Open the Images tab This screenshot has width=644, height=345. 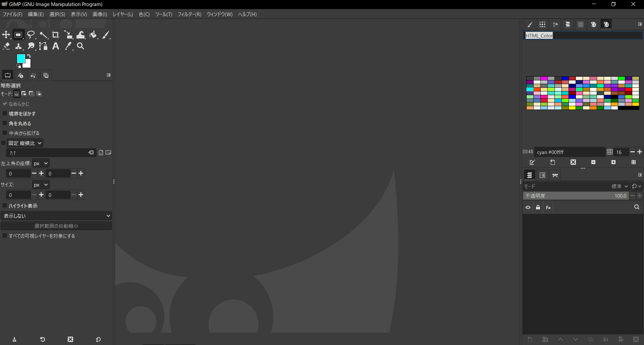(x=46, y=75)
